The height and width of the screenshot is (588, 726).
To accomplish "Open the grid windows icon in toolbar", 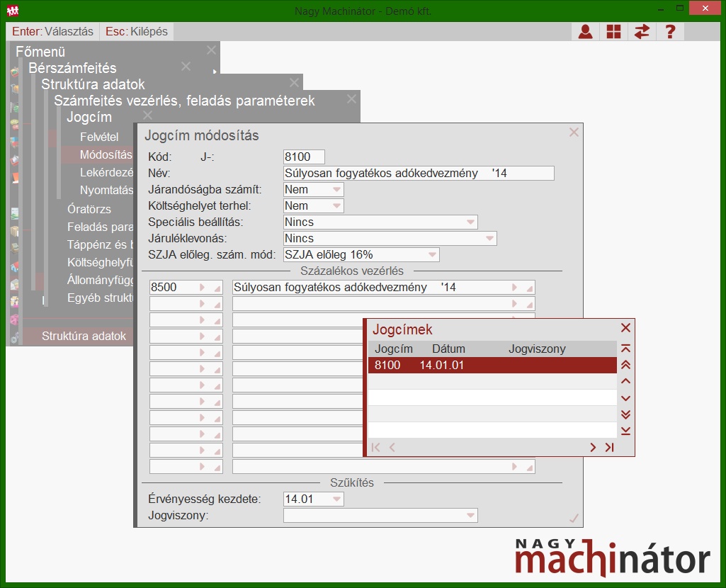I will [x=613, y=31].
